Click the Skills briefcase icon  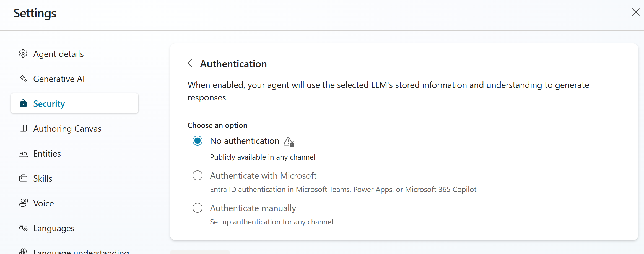[x=23, y=178]
